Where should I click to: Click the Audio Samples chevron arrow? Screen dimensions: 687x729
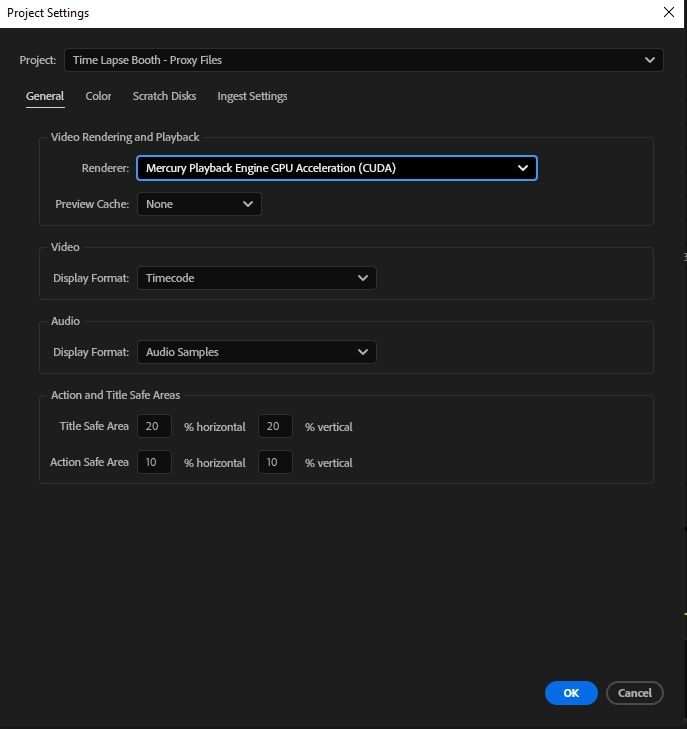[x=363, y=352]
